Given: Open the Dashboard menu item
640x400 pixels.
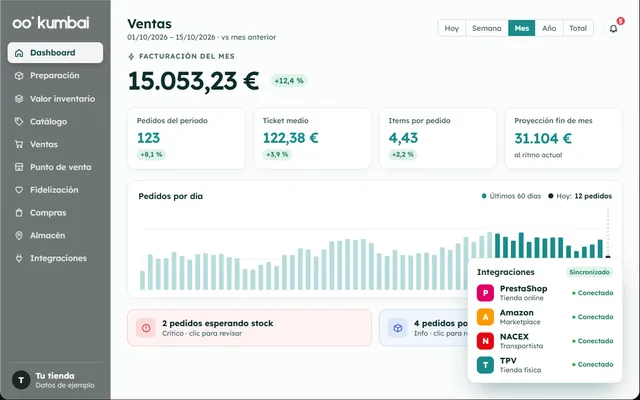Looking at the screenshot, I should (55, 53).
